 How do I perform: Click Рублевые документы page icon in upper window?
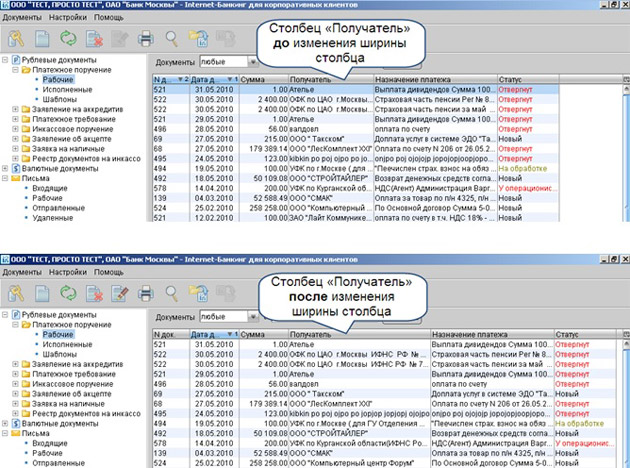[16, 60]
